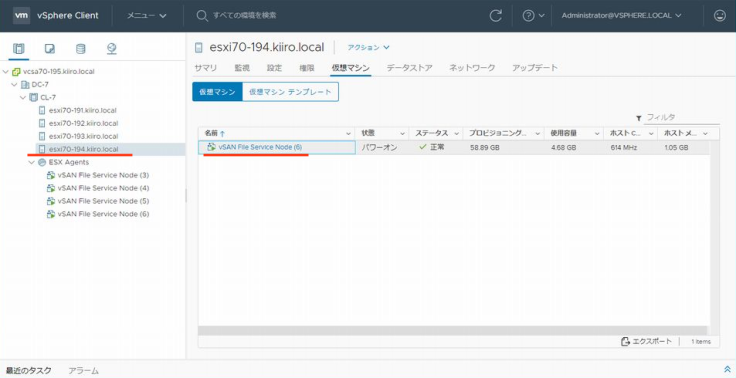
Task: Click the smiley feedback icon
Action: 720,15
